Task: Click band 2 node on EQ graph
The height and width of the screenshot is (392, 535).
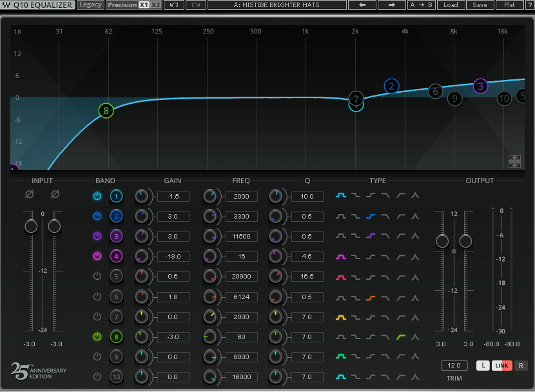Action: click(x=391, y=86)
